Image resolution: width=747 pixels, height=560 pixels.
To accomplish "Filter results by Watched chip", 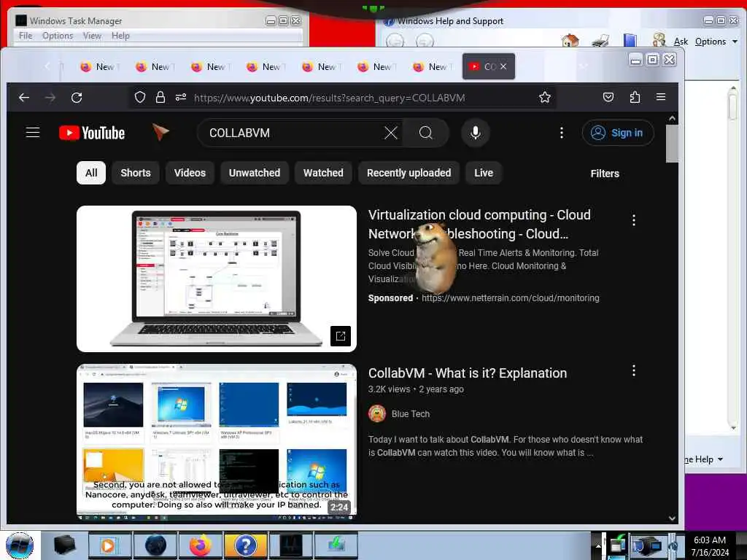I will coord(323,173).
